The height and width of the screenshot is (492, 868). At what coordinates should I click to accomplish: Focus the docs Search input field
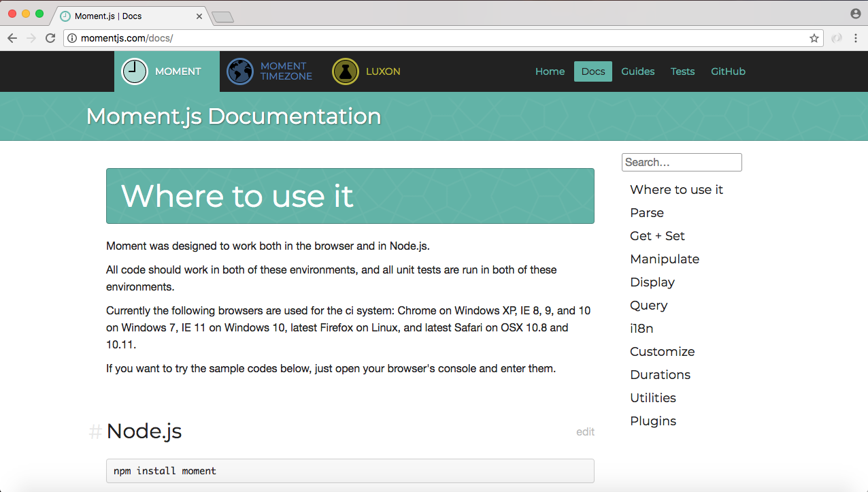681,162
